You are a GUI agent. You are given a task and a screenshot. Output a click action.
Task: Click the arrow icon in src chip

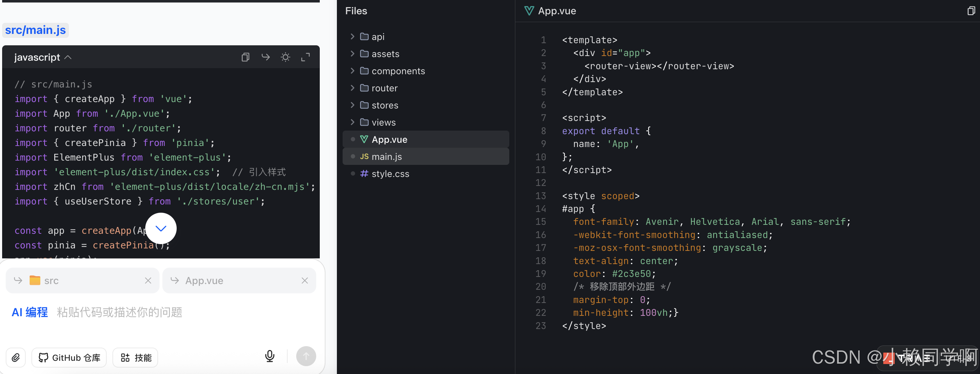coord(18,280)
